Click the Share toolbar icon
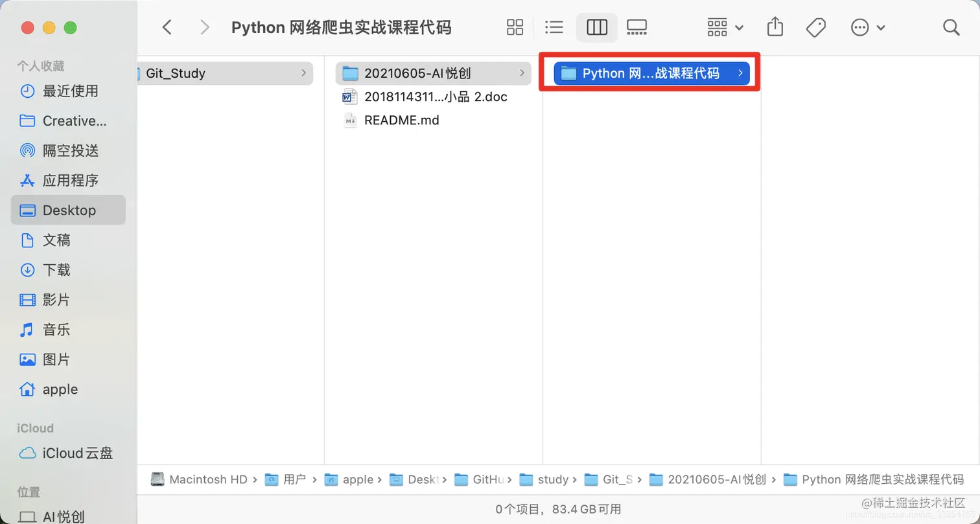This screenshot has width=980, height=524. [x=775, y=27]
